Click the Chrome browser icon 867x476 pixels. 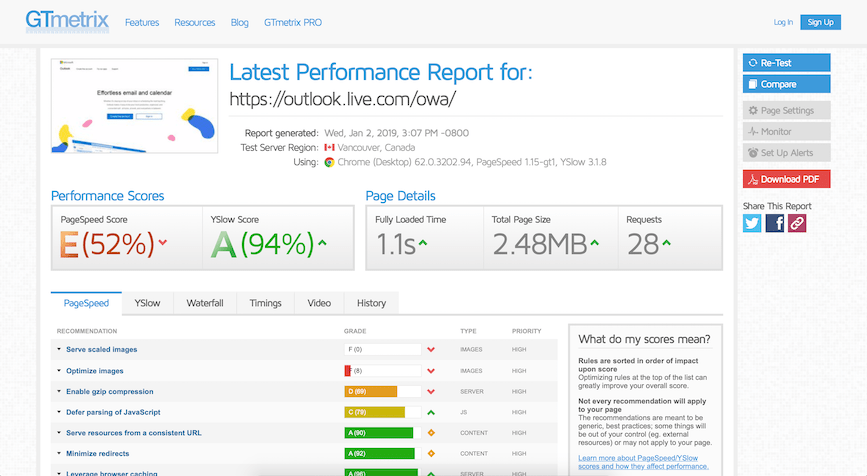click(330, 162)
